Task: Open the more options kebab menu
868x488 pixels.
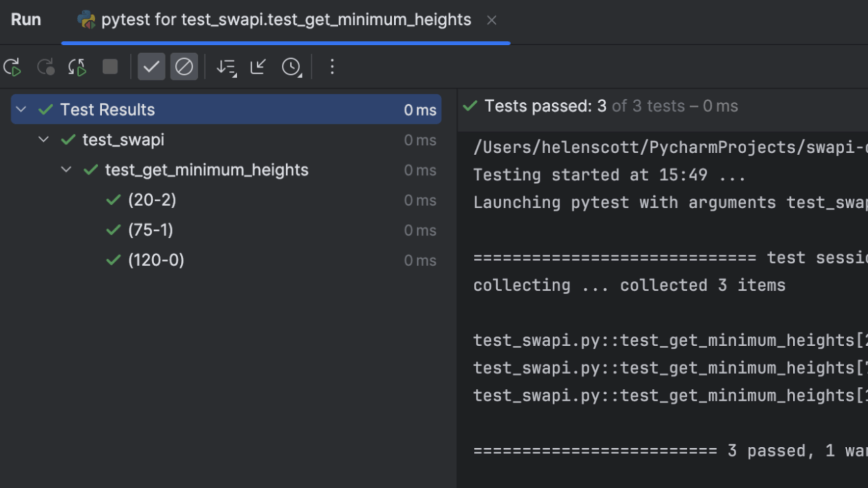Action: (332, 67)
